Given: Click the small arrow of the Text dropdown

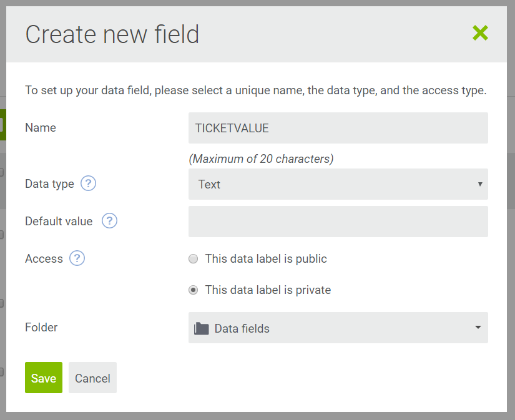Looking at the screenshot, I should [x=480, y=184].
